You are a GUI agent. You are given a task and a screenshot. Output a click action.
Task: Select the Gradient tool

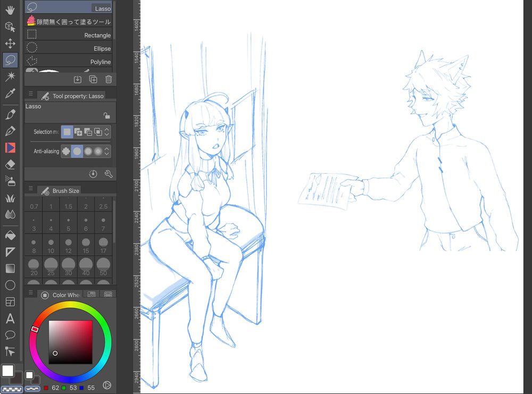tap(10, 269)
